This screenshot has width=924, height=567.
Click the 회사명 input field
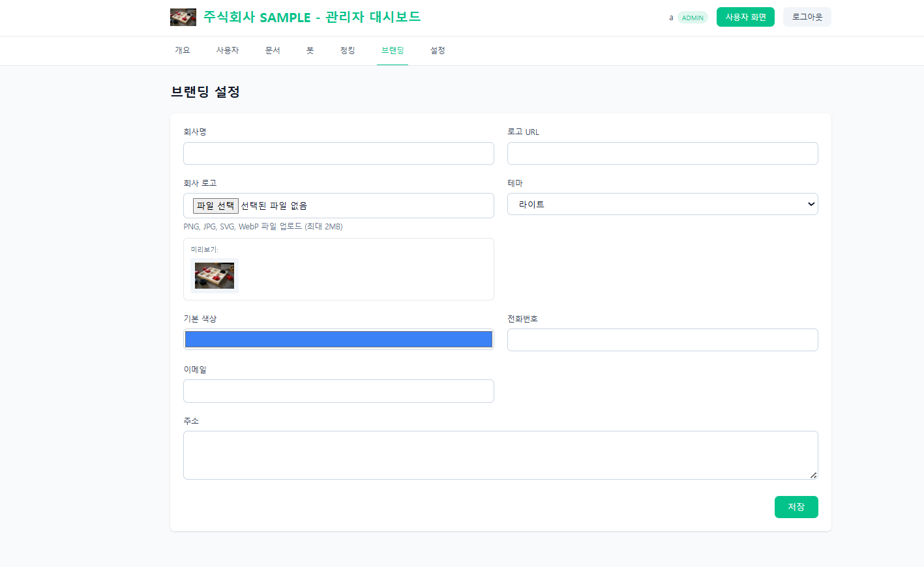coord(338,153)
